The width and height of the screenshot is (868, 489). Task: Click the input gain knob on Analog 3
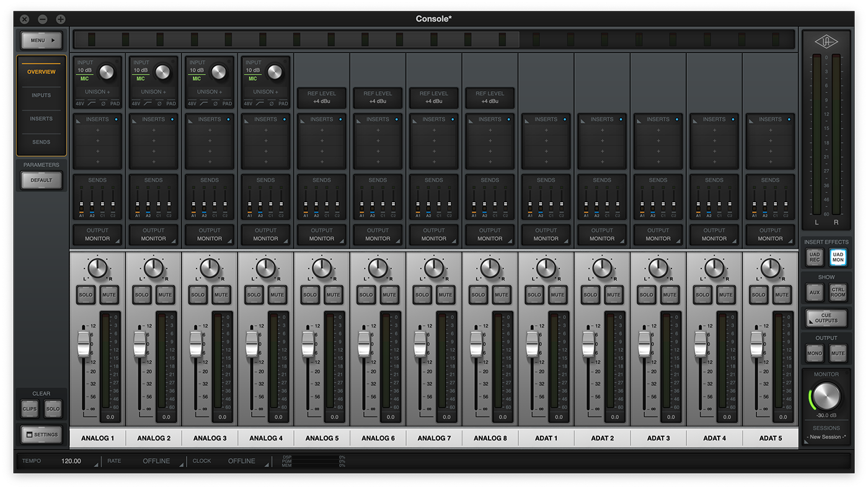tap(218, 72)
